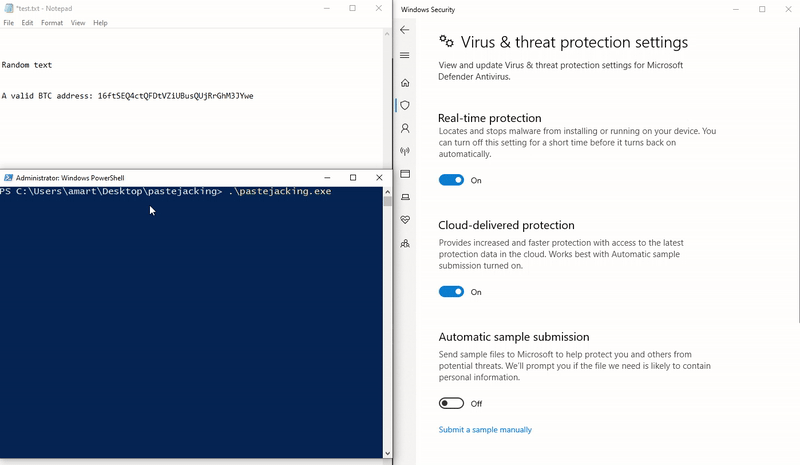Screen dimensions: 800x465
Task: Click Submit a sample manually link
Action: pos(485,430)
